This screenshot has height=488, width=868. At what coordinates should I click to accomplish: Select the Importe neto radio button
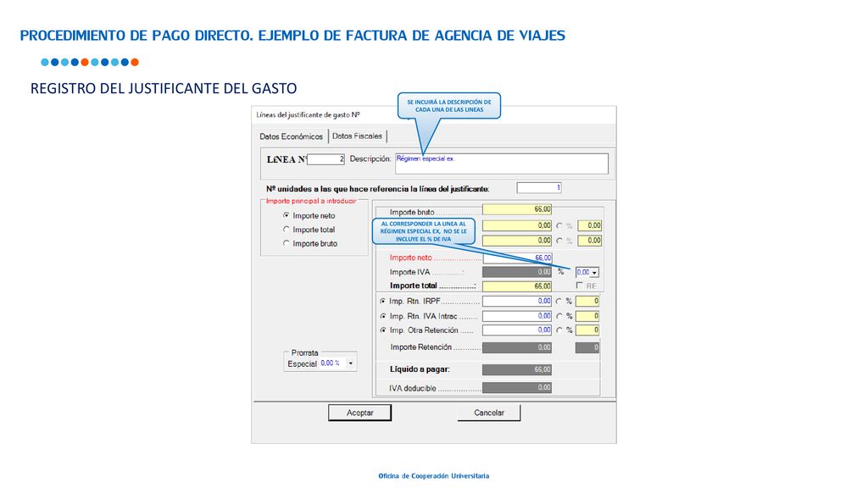[287, 215]
